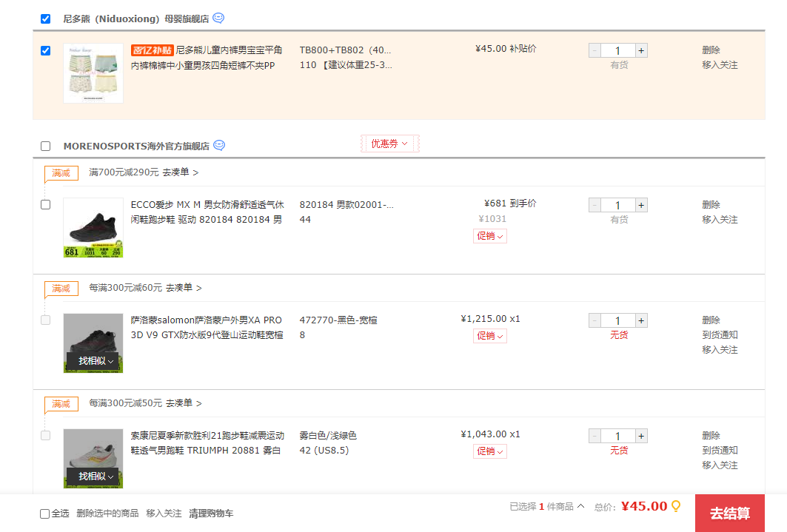
Task: Open ECCO black shoe product thumbnail
Action: click(x=93, y=228)
